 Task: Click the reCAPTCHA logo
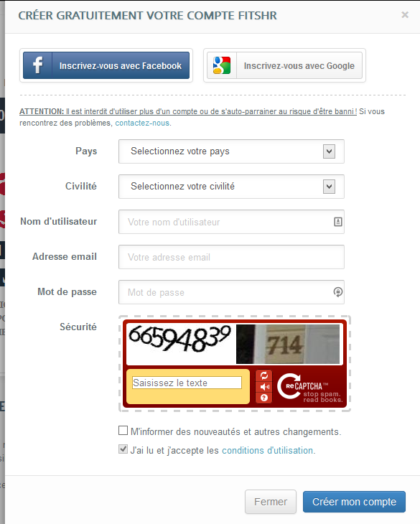click(x=309, y=387)
